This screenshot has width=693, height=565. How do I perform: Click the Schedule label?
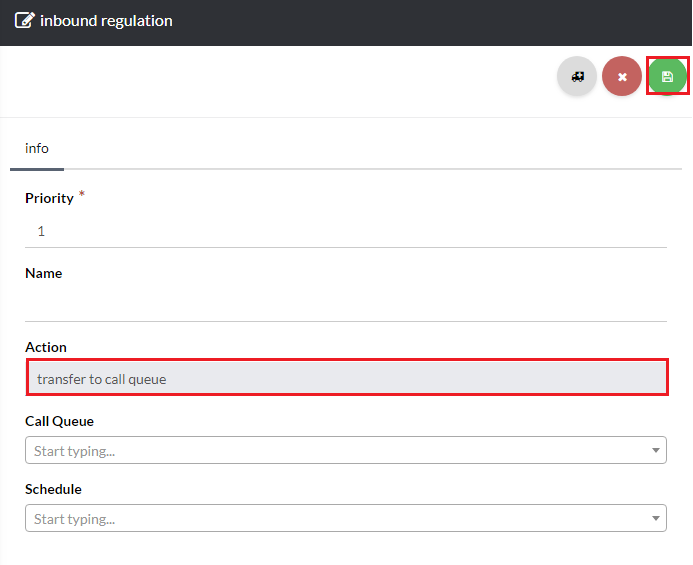tap(53, 489)
